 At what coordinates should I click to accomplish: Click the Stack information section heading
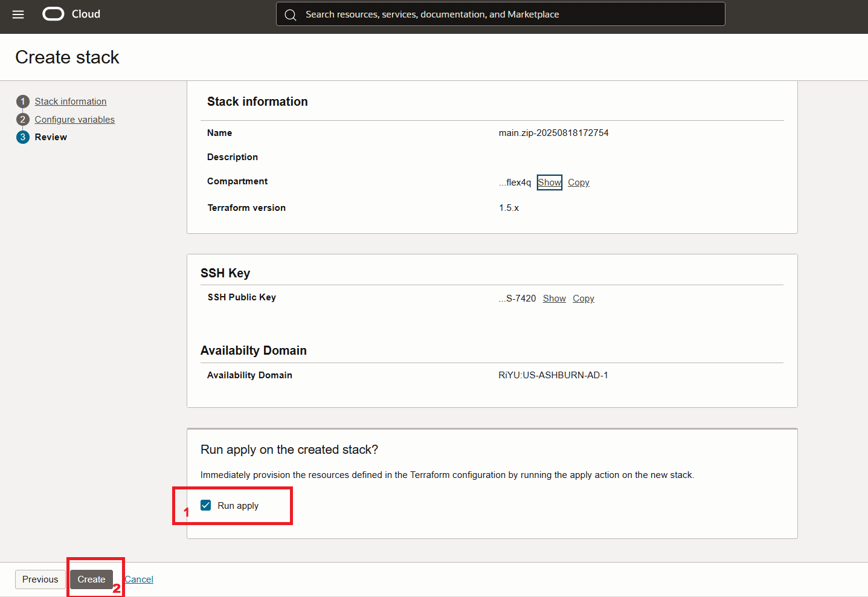257,102
